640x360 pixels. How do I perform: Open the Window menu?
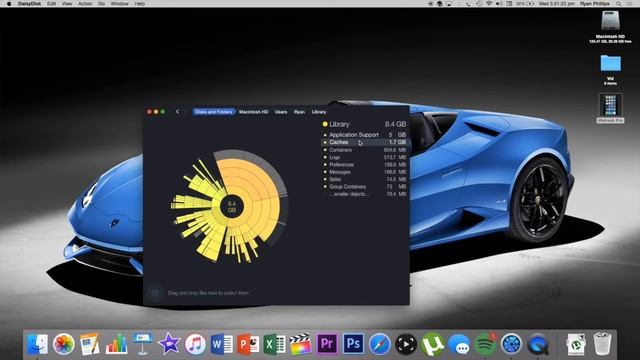coord(120,4)
